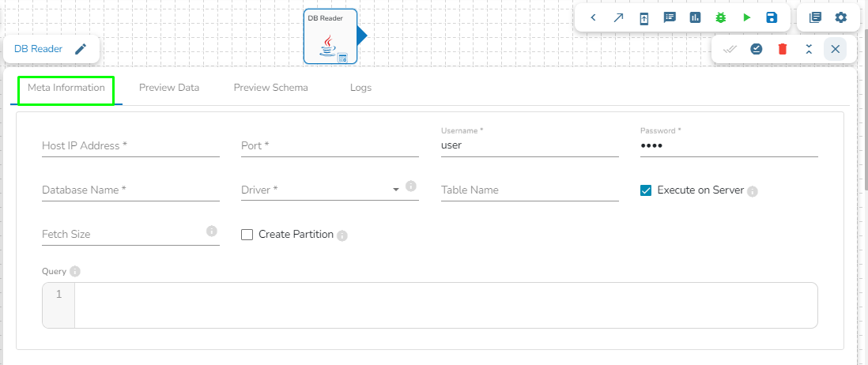Enable the Create Partition checkbox
868x365 pixels.
click(x=247, y=235)
